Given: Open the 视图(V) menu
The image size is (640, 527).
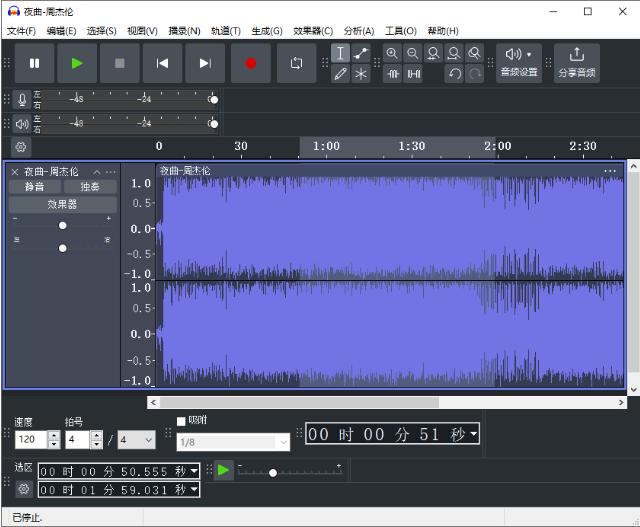Looking at the screenshot, I should (142, 31).
